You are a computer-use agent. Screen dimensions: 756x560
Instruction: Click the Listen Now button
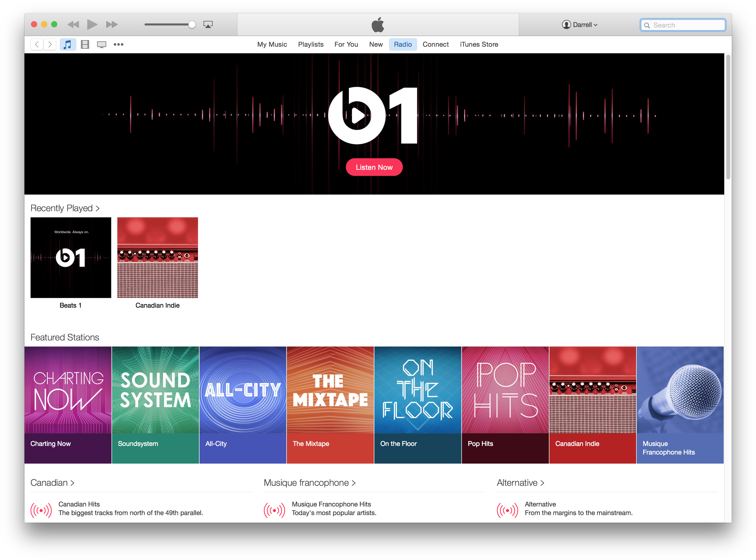(374, 167)
